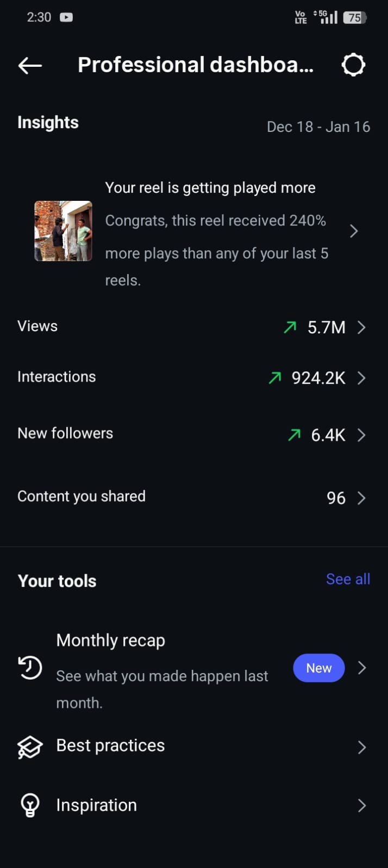Image resolution: width=388 pixels, height=868 pixels.
Task: Tap the green arrow beside Views
Action: (x=290, y=327)
